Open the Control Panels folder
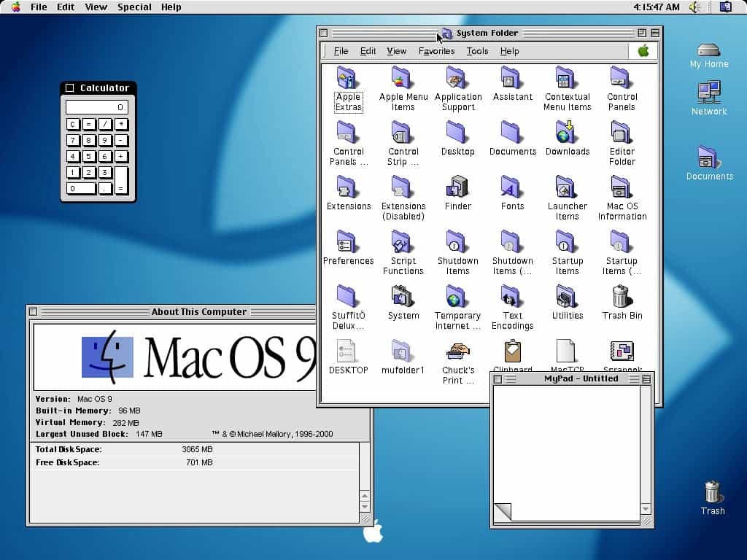The height and width of the screenshot is (560, 747). pos(621,78)
